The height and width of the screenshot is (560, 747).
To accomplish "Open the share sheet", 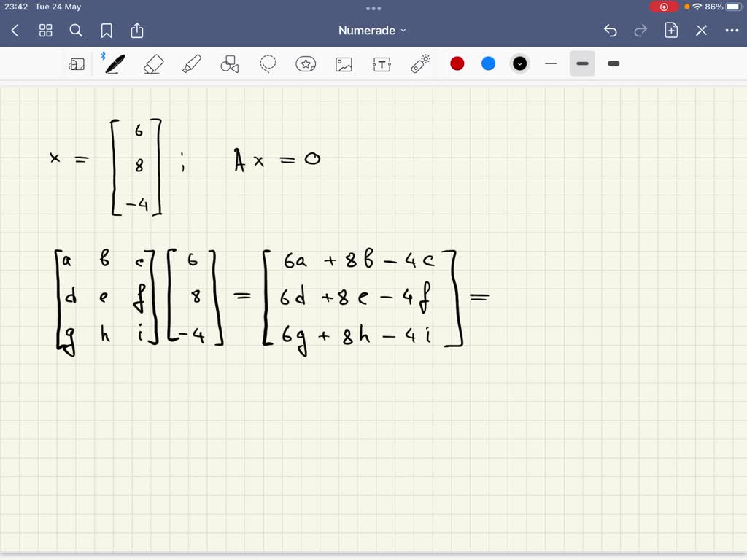I will [137, 31].
